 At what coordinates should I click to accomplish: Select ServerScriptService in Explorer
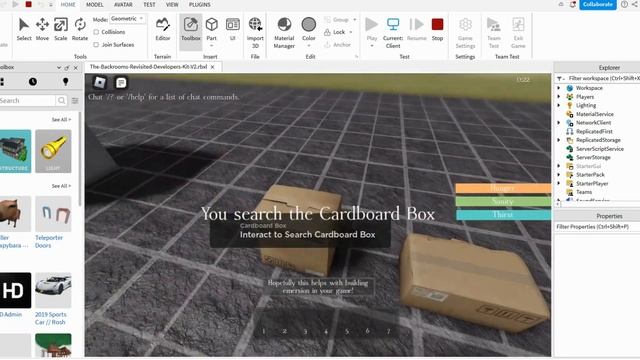[x=600, y=149]
